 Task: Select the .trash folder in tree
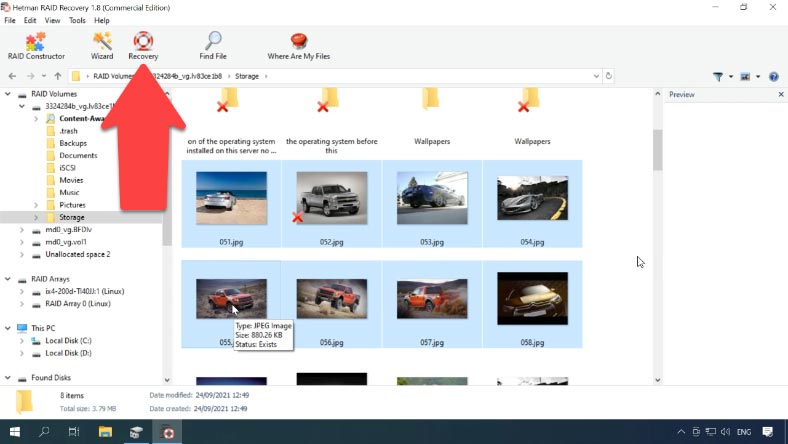(x=68, y=131)
